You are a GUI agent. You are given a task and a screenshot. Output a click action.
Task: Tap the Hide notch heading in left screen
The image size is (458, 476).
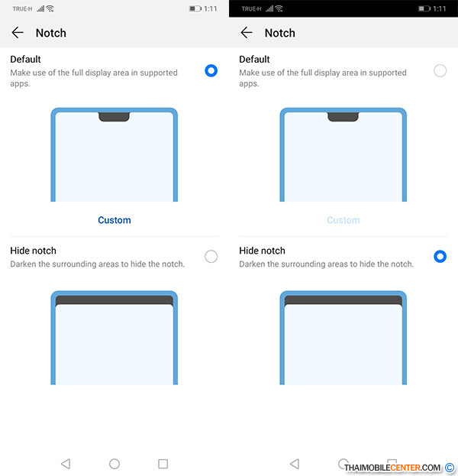pos(34,251)
